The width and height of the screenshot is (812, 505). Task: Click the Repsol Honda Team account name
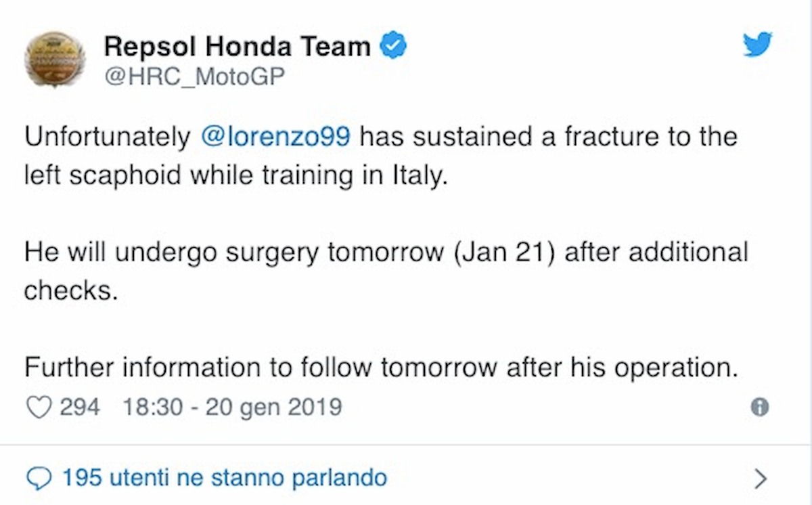[x=237, y=46]
